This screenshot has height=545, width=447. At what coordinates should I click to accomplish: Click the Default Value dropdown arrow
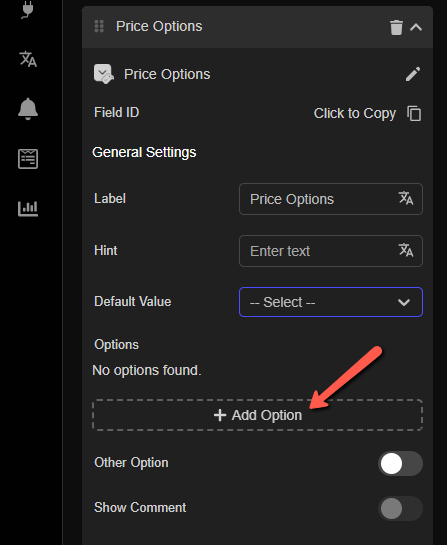pyautogui.click(x=404, y=302)
